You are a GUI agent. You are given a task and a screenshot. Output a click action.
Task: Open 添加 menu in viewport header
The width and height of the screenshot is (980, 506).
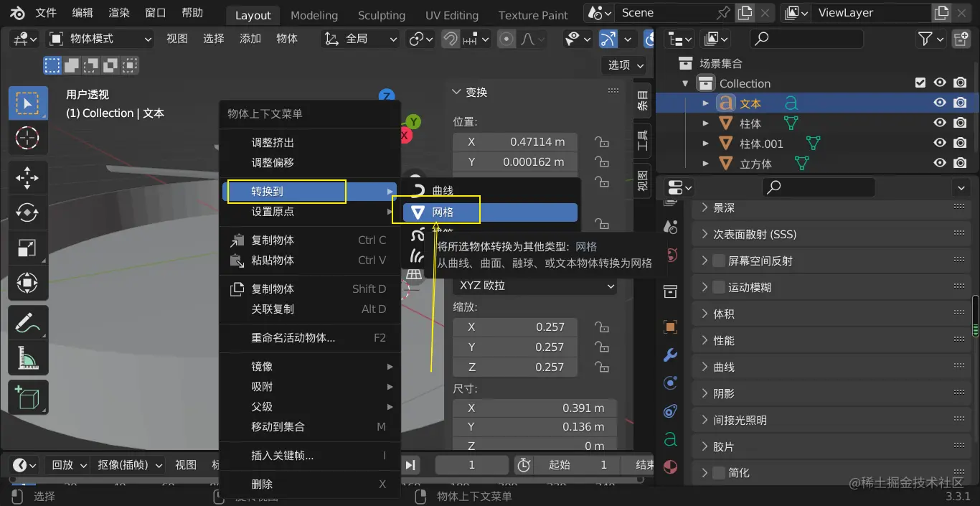click(x=250, y=39)
